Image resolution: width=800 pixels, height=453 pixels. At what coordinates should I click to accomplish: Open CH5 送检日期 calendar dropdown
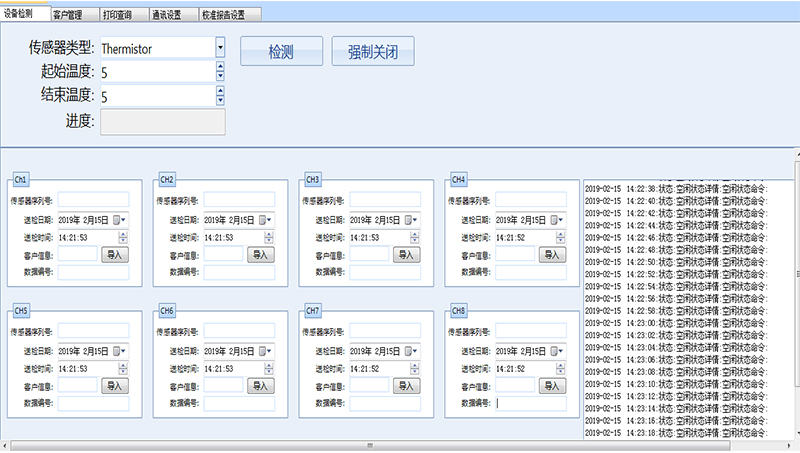(120, 351)
